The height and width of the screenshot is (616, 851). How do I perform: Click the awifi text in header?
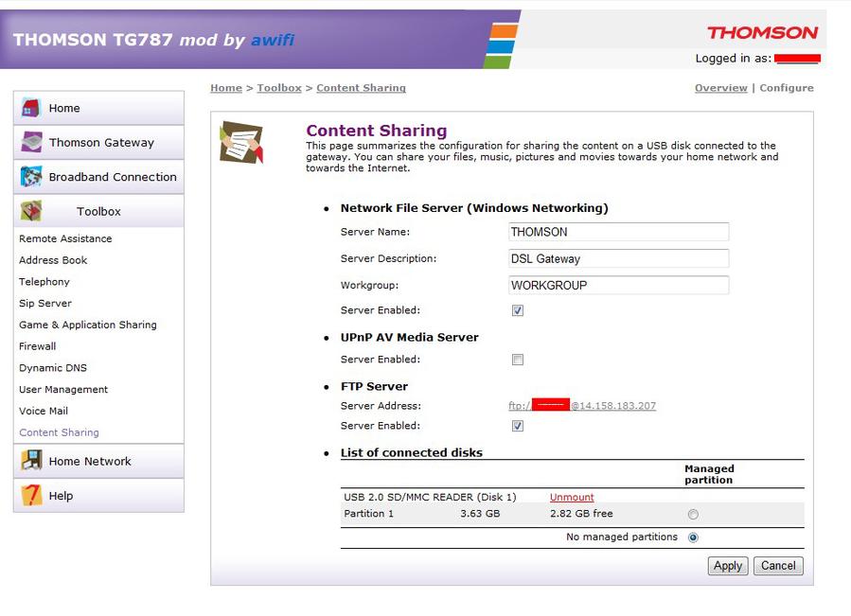coord(273,40)
